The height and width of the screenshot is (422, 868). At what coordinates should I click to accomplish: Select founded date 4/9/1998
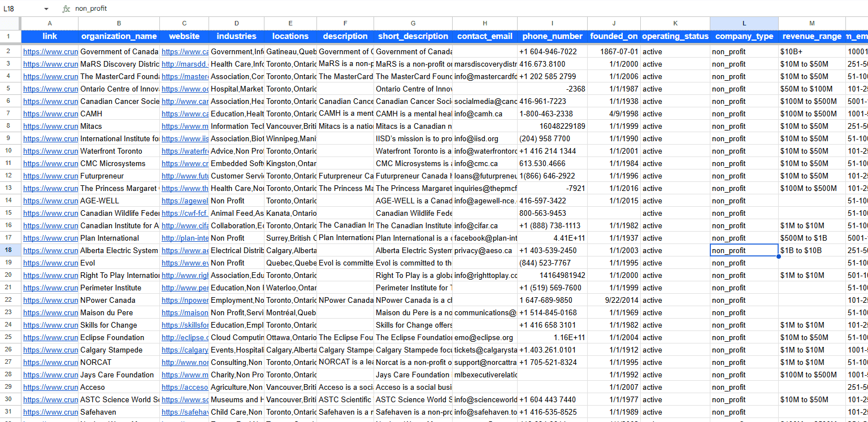[x=614, y=114]
